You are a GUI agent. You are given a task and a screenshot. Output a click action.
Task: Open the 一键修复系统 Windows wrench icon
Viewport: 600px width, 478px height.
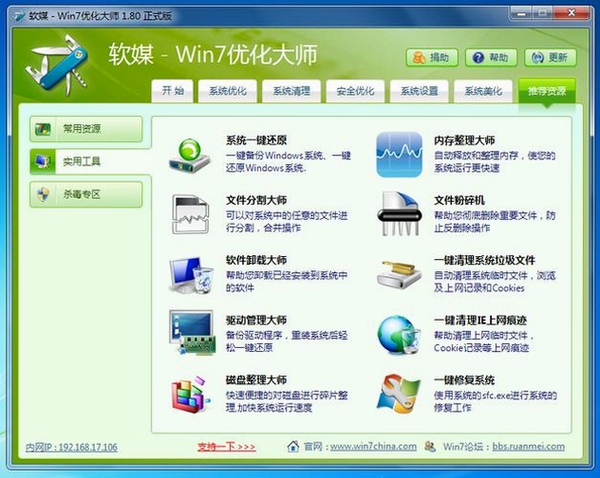[x=399, y=394]
